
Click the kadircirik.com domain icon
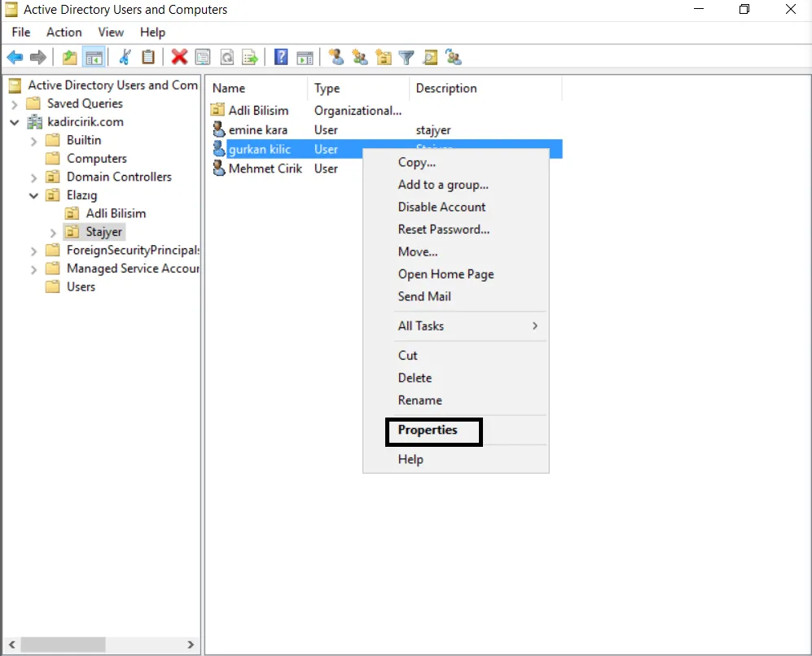pos(35,122)
